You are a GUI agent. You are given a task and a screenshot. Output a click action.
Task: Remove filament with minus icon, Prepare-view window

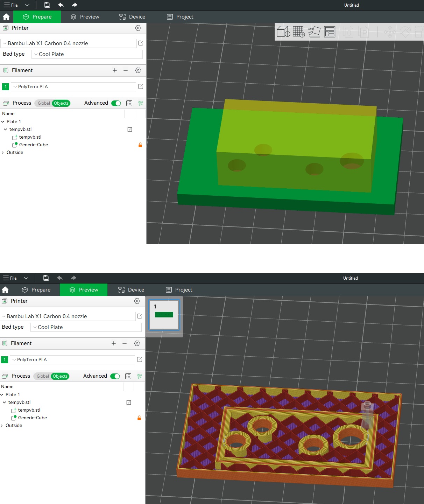[125, 70]
